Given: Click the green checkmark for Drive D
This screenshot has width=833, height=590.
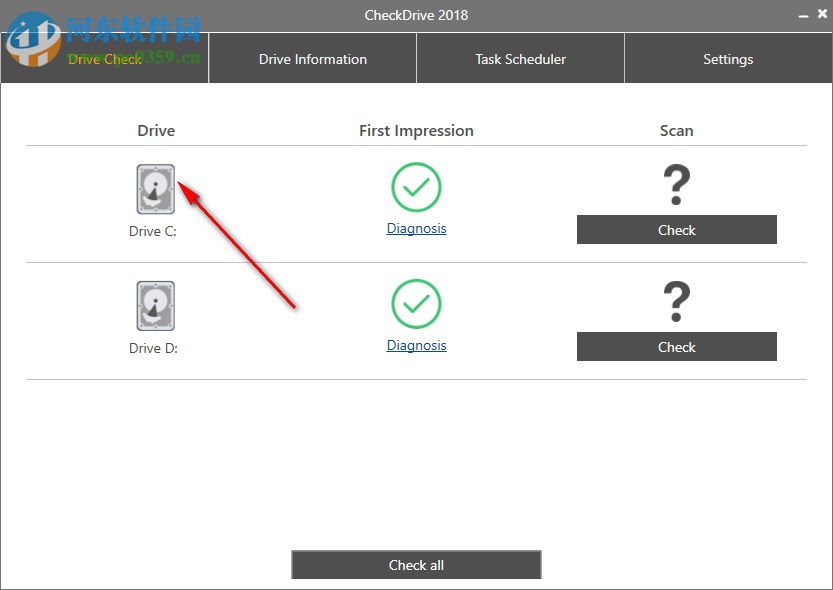Looking at the screenshot, I should 416,305.
